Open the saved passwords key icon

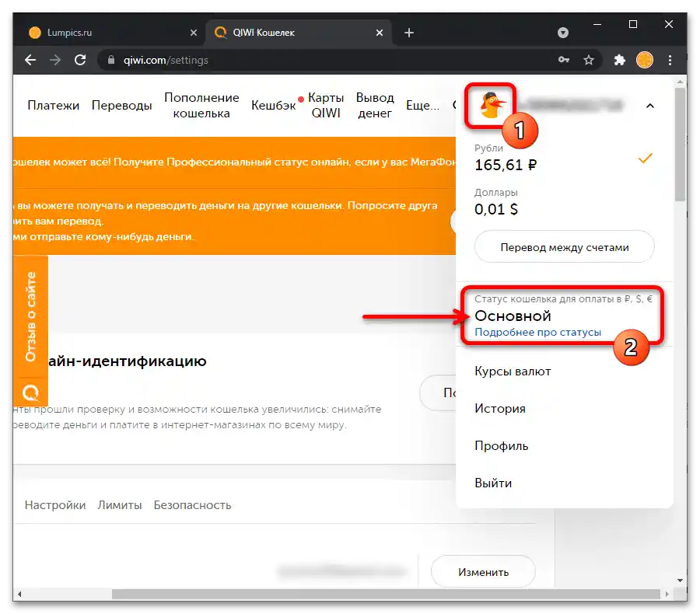564,60
